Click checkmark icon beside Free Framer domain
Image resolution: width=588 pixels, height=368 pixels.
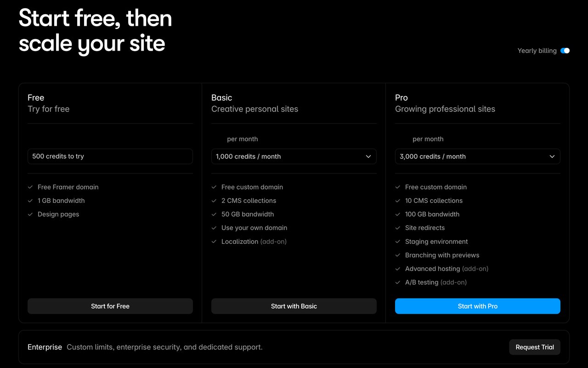coord(30,187)
